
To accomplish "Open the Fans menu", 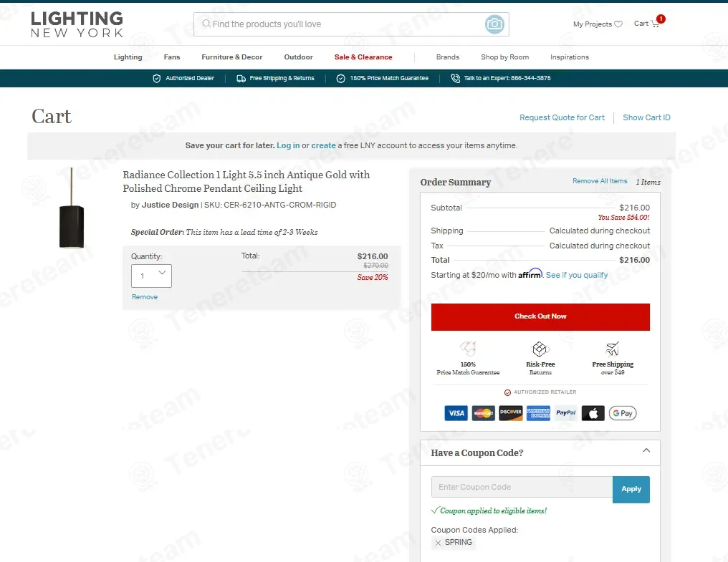I will click(172, 57).
